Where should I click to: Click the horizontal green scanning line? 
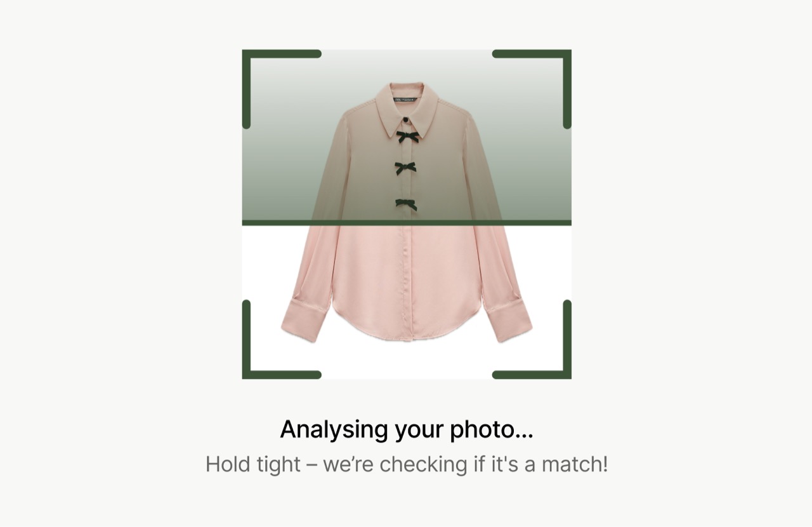[407, 223]
